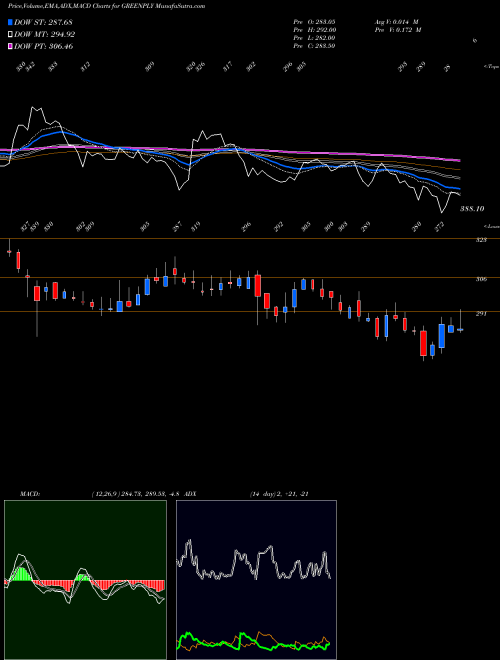
Task: Select the Avg V: 0.014 M value
Action: coord(396,21)
